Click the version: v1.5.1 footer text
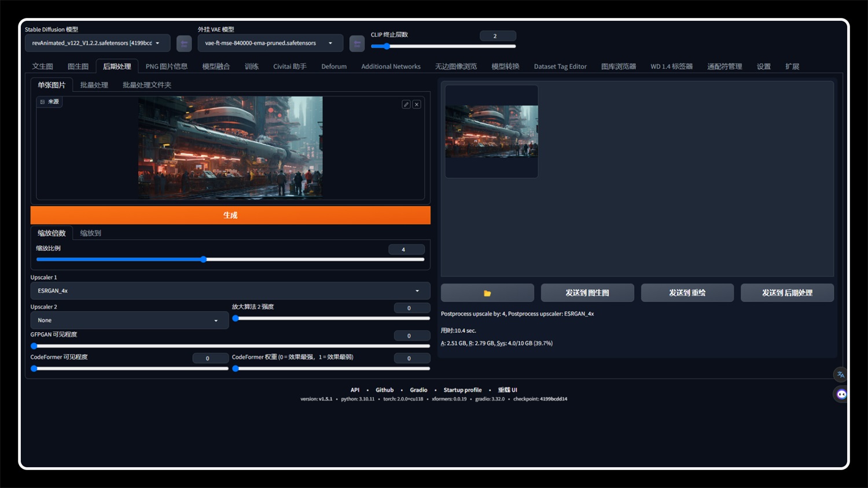Viewport: 868px width, 488px height. coord(317,399)
